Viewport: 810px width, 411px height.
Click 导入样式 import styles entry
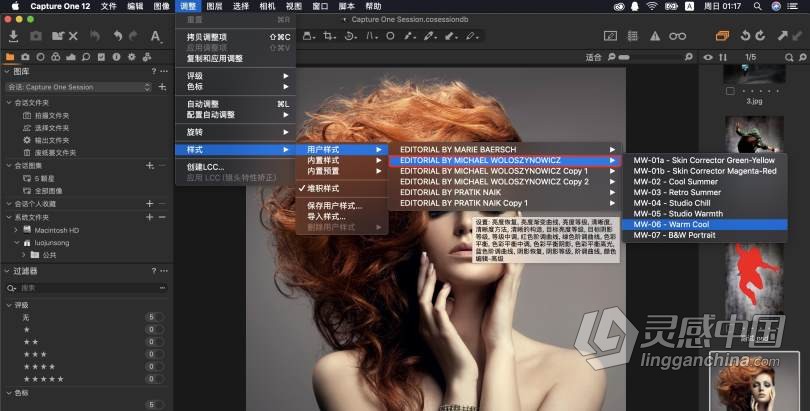(341, 216)
